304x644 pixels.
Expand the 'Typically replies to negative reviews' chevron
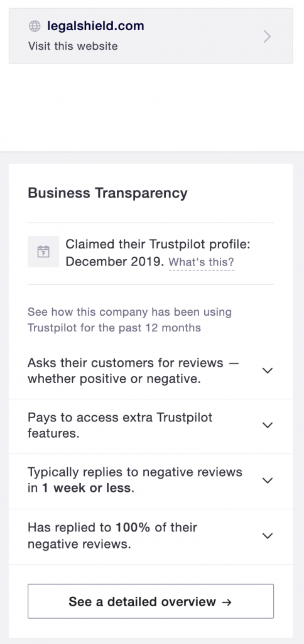coord(268,480)
